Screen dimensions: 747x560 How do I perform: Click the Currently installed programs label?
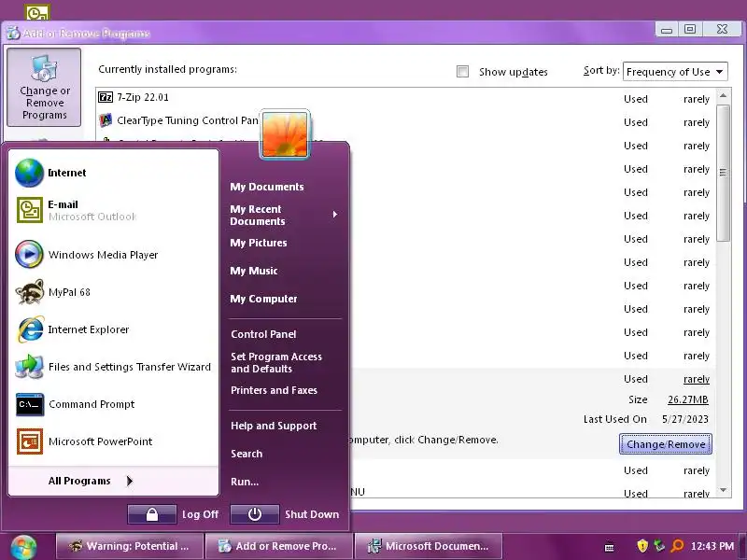[x=168, y=69]
